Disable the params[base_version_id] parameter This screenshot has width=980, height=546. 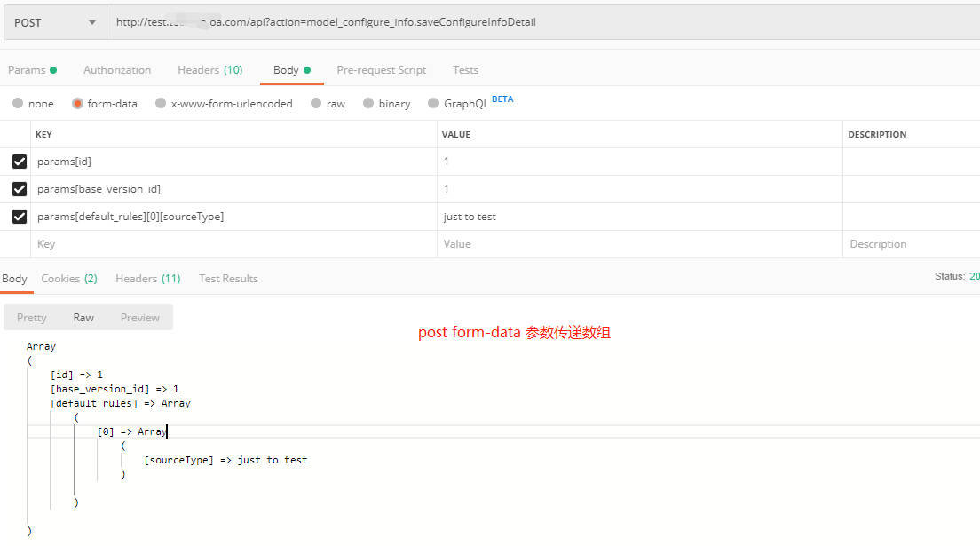click(20, 189)
